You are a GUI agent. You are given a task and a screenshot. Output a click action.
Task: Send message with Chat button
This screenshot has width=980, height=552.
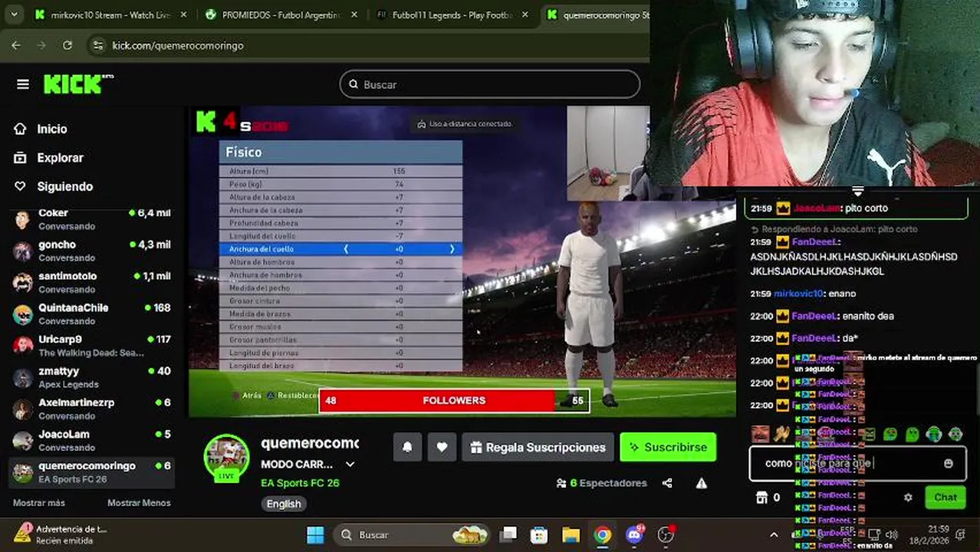[x=945, y=497]
